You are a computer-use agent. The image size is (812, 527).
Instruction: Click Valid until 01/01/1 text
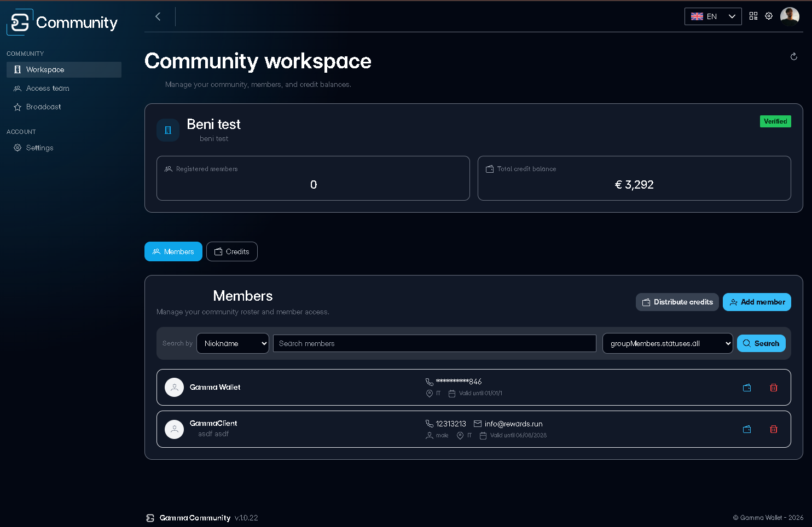(480, 394)
